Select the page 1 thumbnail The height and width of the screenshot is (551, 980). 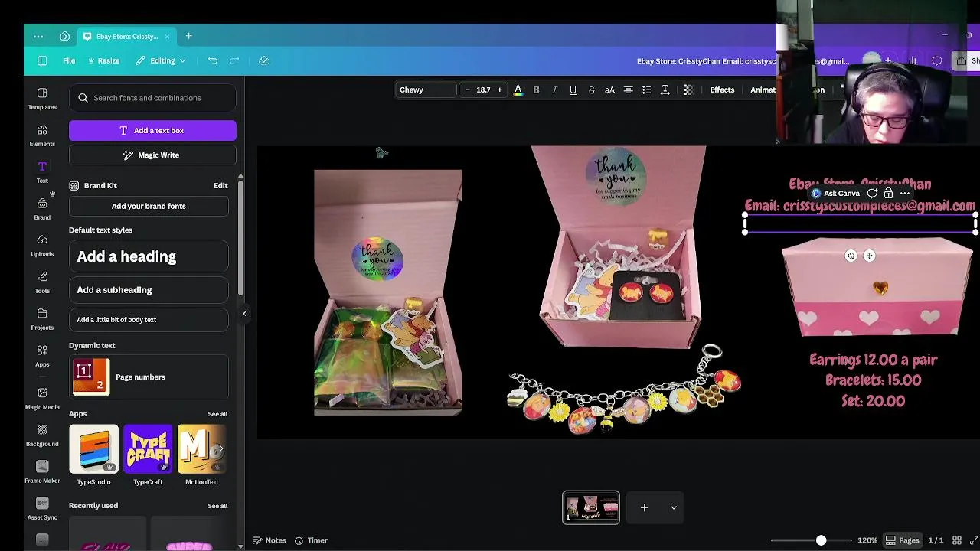click(x=591, y=507)
